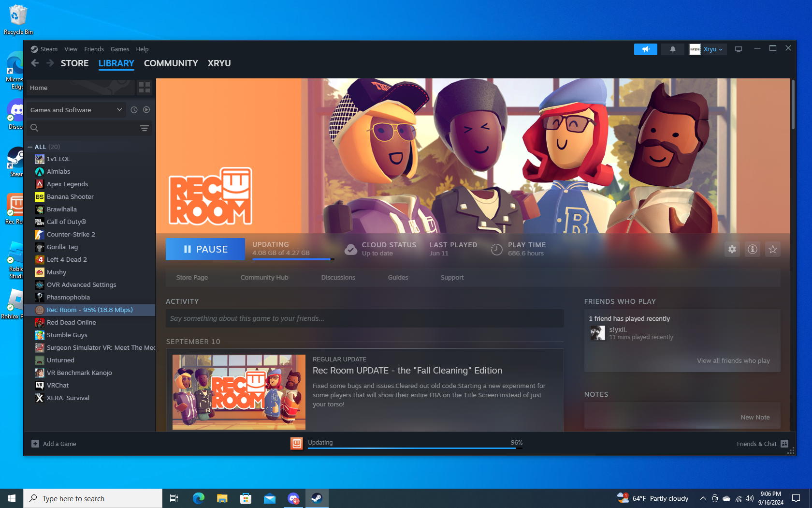Toggle show ready-to-play games filter
This screenshot has height=508, width=812.
tap(146, 110)
